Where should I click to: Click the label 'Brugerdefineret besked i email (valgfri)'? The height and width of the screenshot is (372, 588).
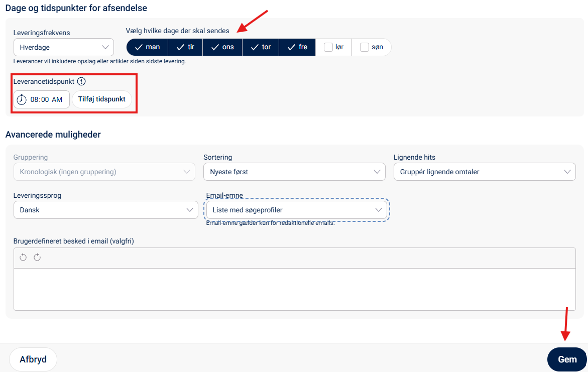pos(73,241)
